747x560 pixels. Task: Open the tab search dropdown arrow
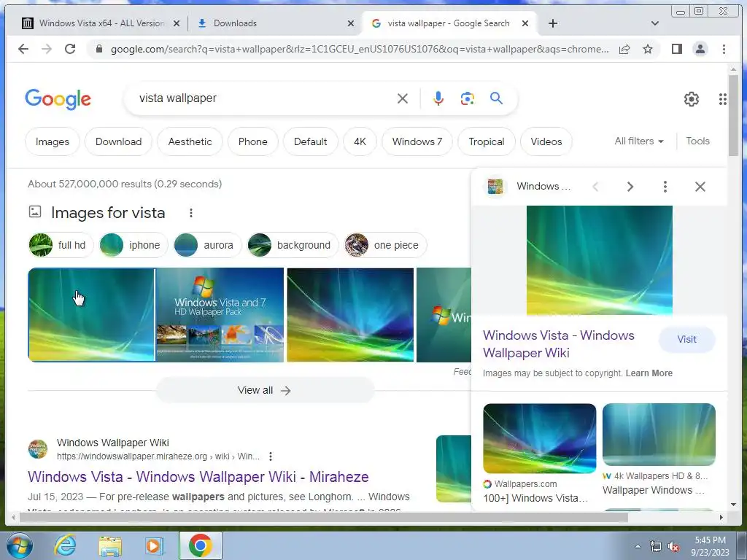pos(654,23)
